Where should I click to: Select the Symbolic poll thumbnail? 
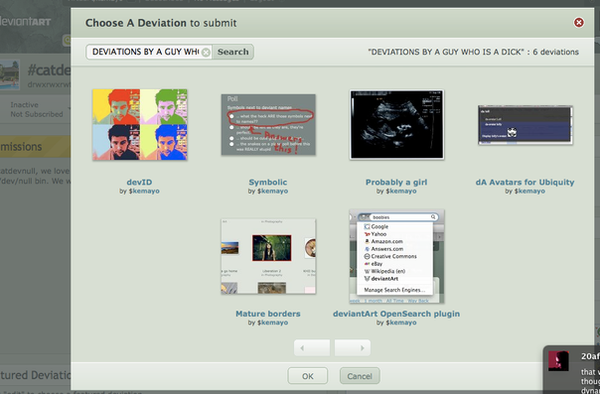tap(268, 125)
